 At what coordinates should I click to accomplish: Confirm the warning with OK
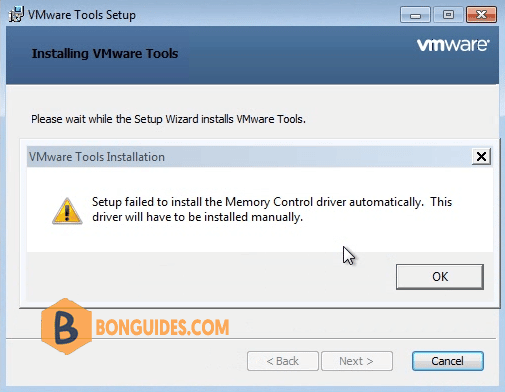click(440, 277)
